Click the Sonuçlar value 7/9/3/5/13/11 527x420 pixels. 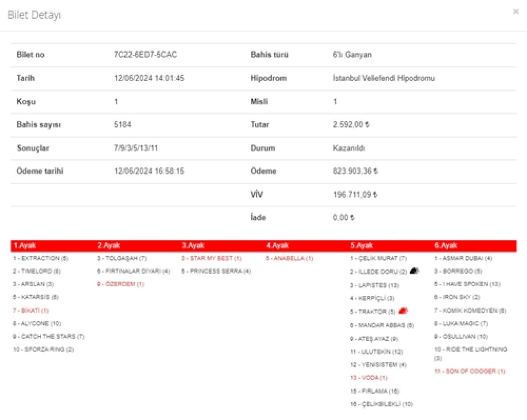point(136,148)
